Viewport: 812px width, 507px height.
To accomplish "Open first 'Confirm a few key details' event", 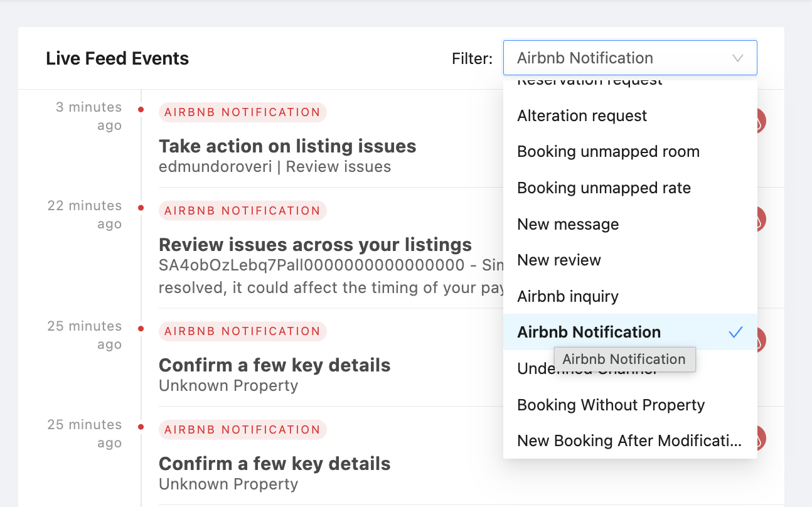I will coord(275,365).
